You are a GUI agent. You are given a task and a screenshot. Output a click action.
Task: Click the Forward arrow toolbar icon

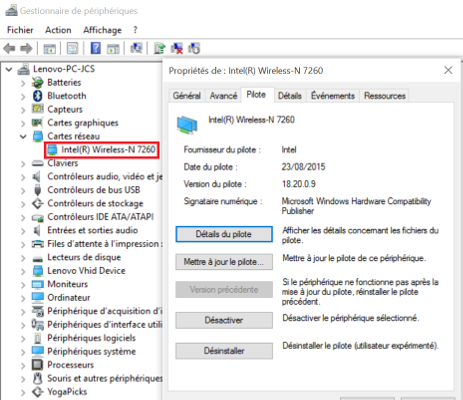pyautogui.click(x=26, y=49)
